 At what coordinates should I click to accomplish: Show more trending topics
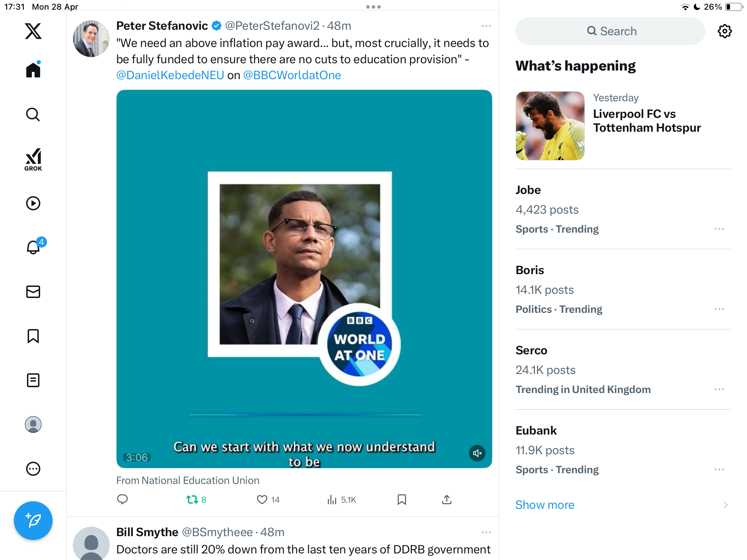coord(545,505)
